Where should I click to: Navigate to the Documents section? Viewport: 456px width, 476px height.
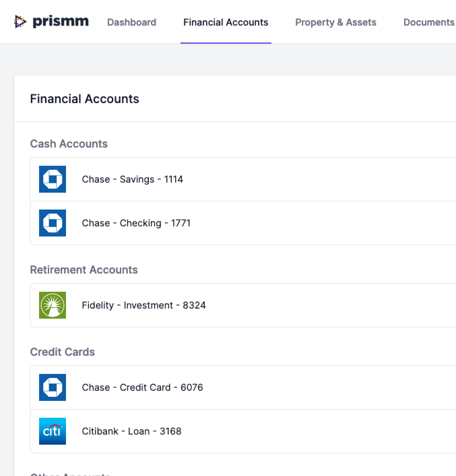[x=428, y=22]
